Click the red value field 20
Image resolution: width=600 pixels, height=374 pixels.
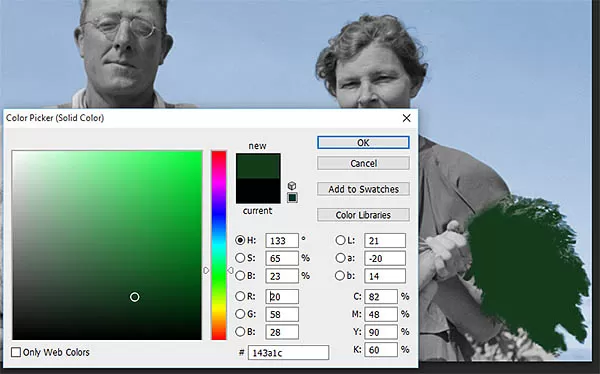(x=282, y=296)
